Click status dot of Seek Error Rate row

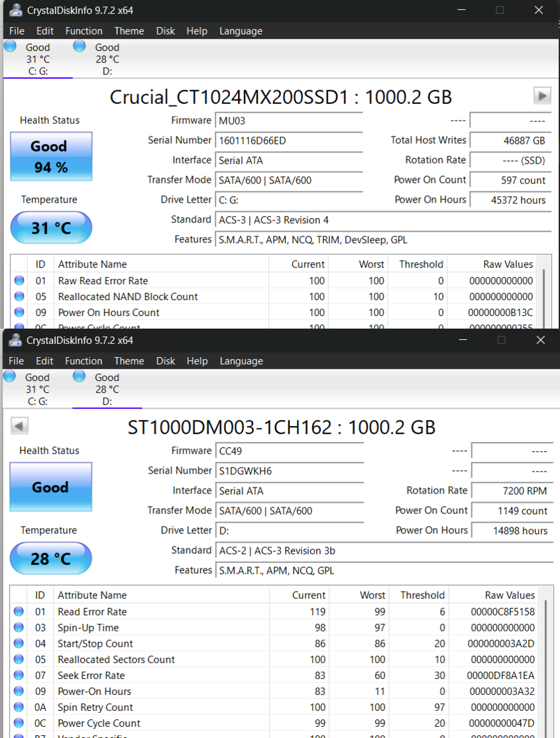19,676
